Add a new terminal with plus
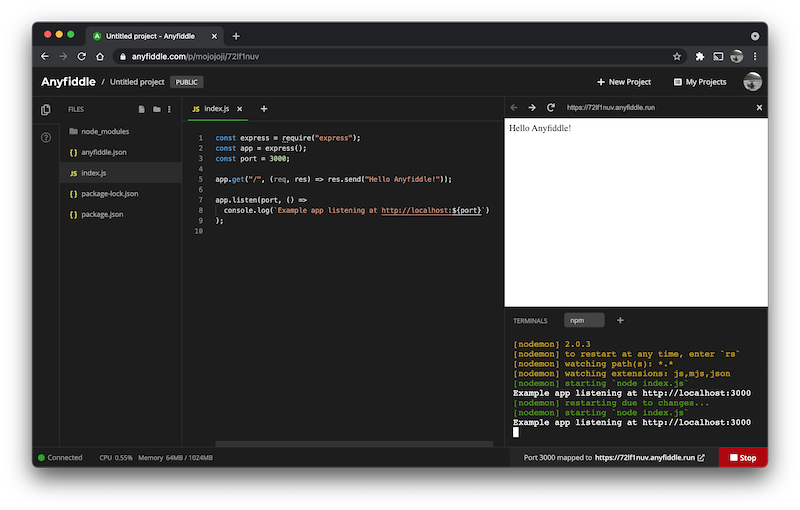Image resolution: width=800 pixels, height=510 pixels. click(x=620, y=320)
